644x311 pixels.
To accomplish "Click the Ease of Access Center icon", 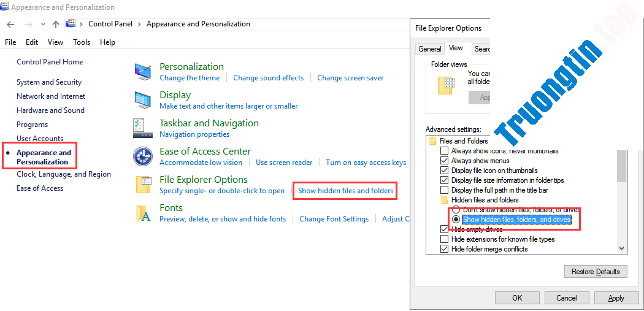I will [x=143, y=156].
